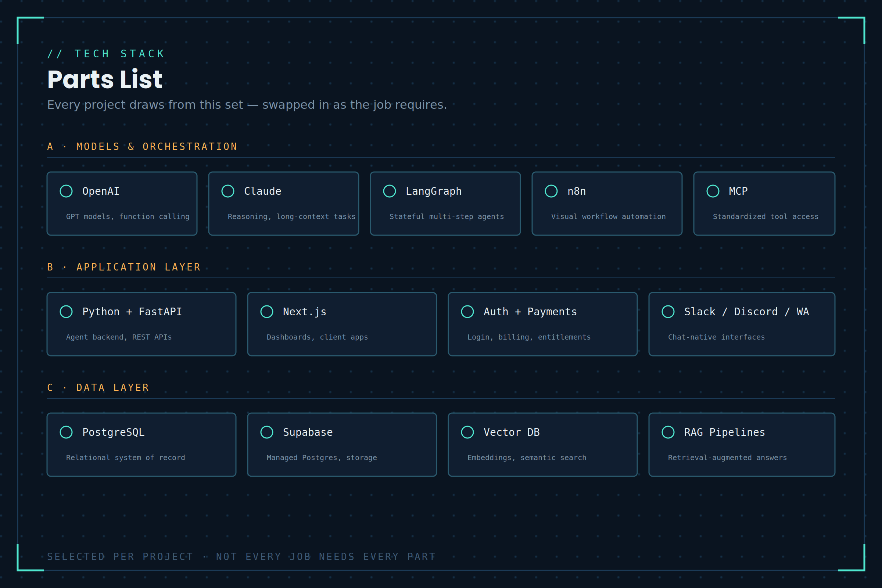Image resolution: width=882 pixels, height=588 pixels.
Task: Click 'Visual workflow automation' description
Action: pos(608,216)
